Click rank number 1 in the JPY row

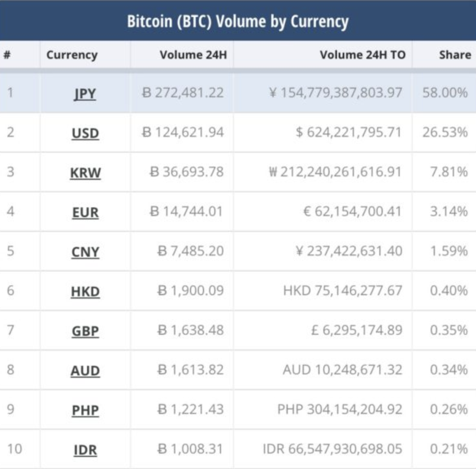[10, 93]
